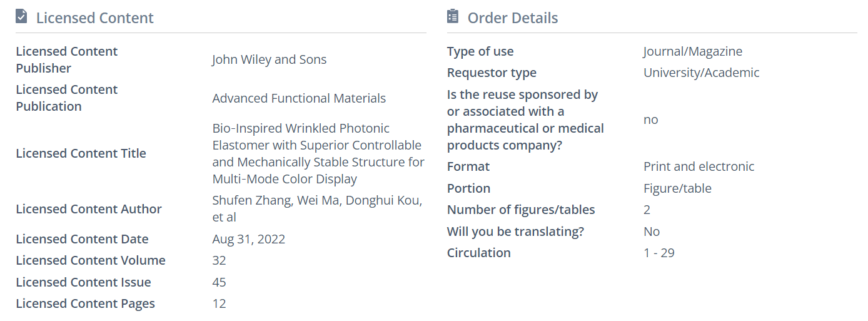Click the University/Academic requestor type value

(701, 73)
